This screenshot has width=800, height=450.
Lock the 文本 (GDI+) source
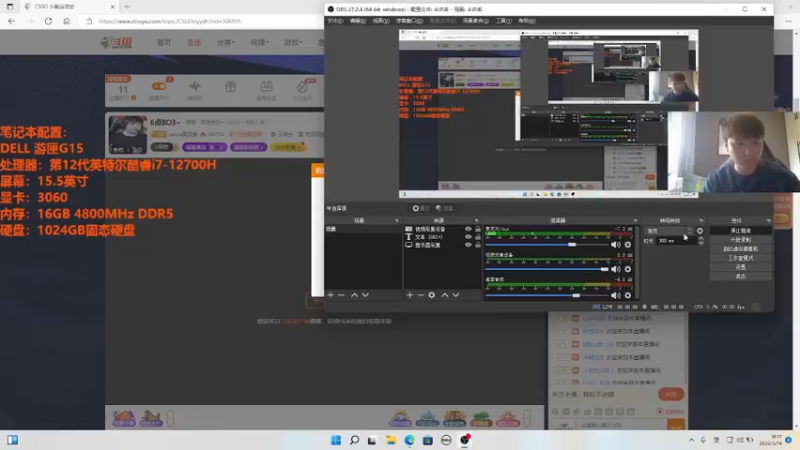tap(478, 237)
